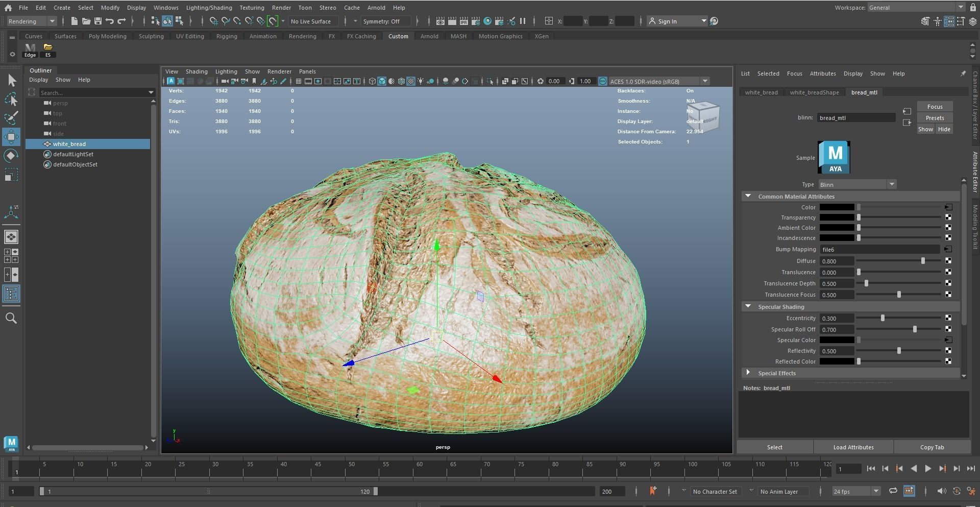Click the Diffuse slider handle
Image resolution: width=980 pixels, height=507 pixels.
point(923,261)
